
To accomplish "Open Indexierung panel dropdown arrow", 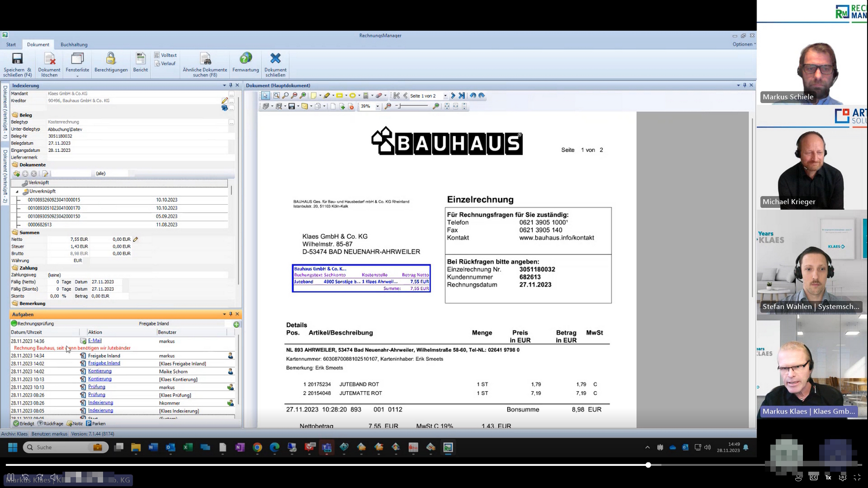I will pos(224,85).
